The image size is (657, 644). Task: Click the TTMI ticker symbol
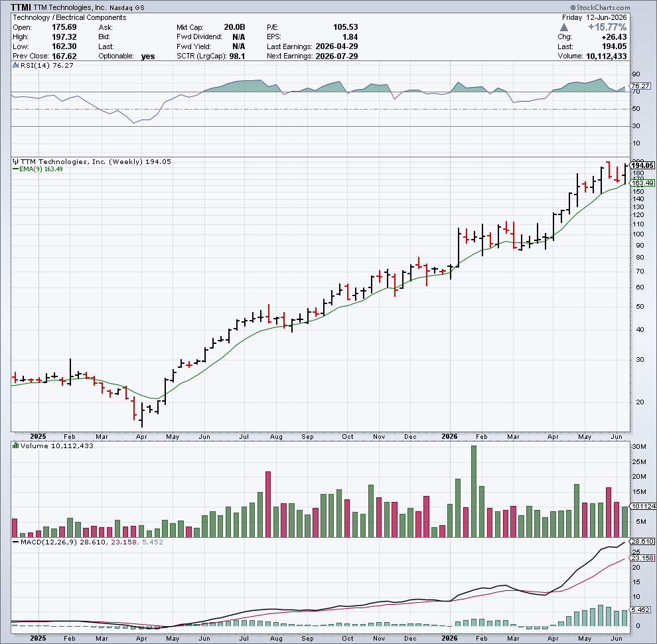[x=21, y=7]
